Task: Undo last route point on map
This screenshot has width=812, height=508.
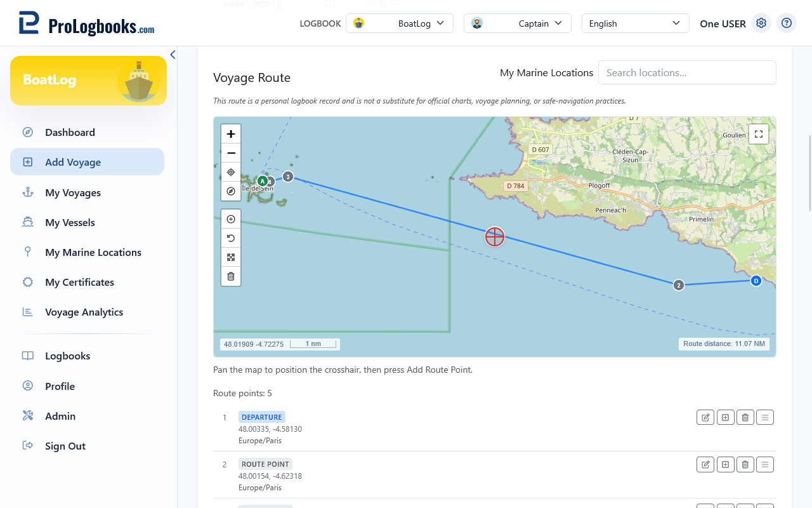Action: 231,238
